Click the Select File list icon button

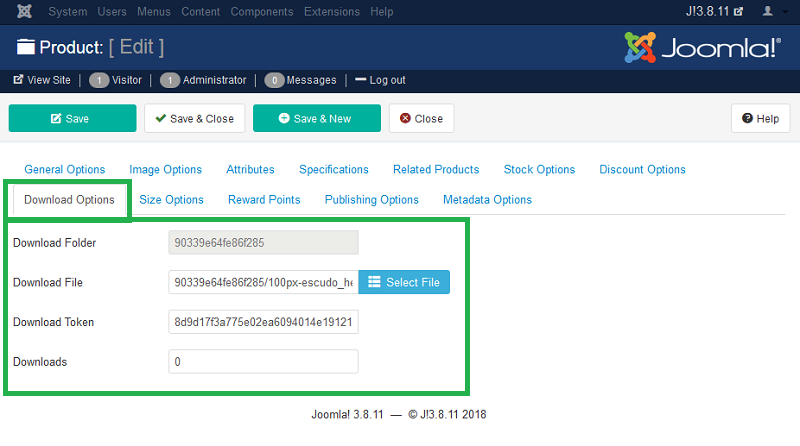[x=404, y=283]
